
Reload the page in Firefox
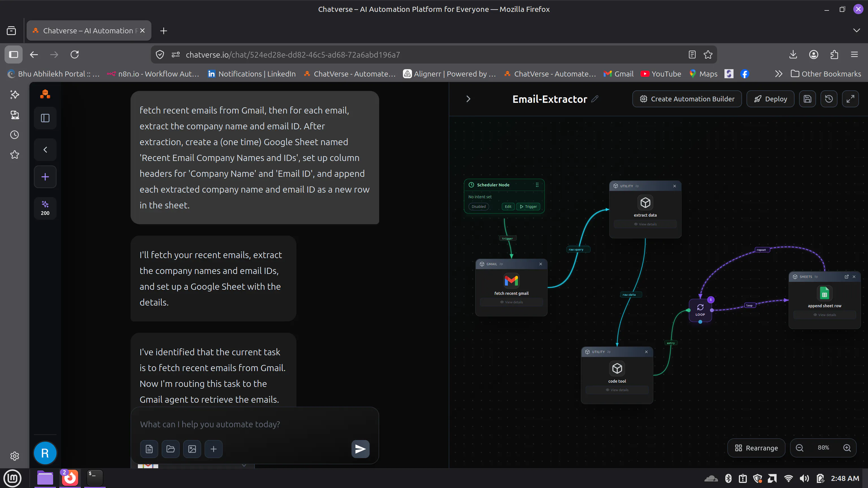coord(75,55)
